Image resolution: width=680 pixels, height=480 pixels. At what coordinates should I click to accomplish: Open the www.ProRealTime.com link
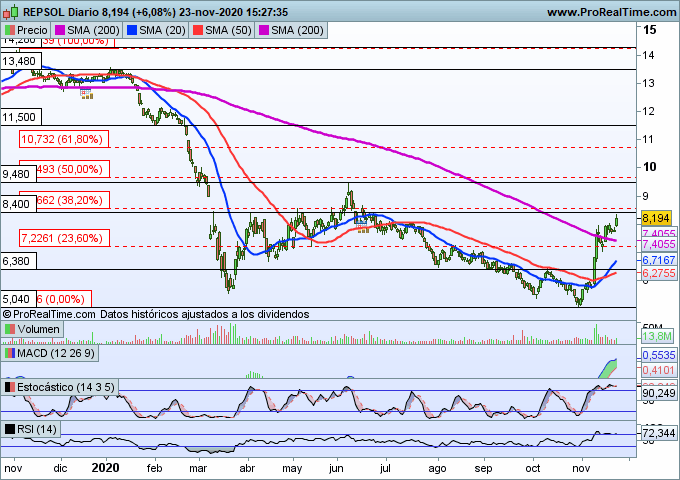(611, 12)
